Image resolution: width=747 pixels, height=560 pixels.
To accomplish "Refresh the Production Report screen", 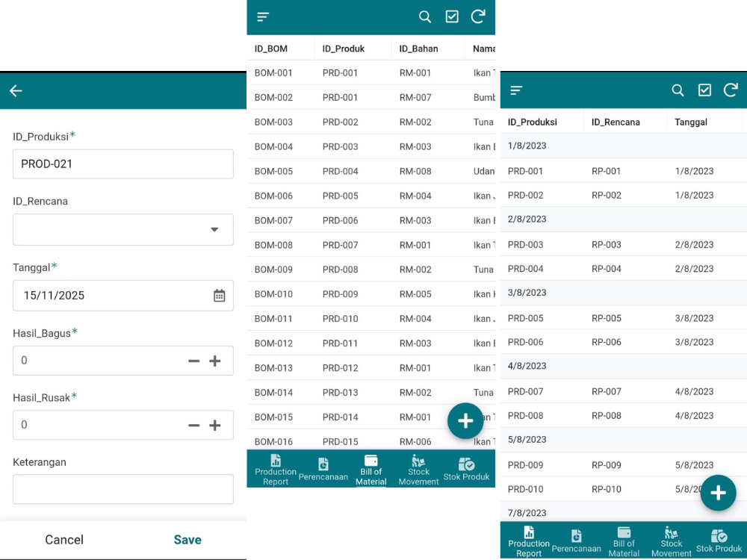I will [x=731, y=90].
